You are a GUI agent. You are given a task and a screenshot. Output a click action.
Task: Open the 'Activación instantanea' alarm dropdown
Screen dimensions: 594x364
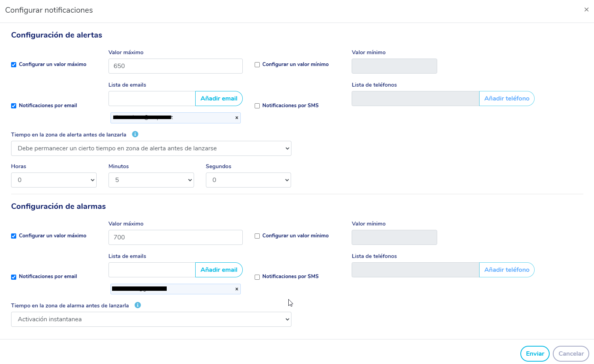click(x=151, y=319)
